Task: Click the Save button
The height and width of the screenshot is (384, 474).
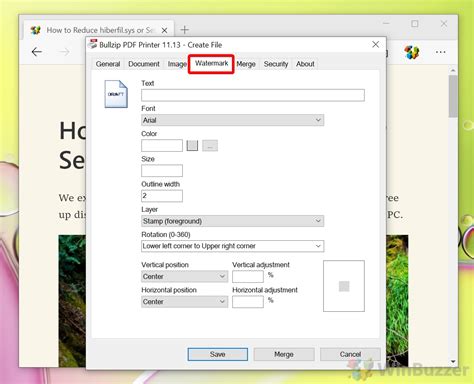Action: (x=218, y=354)
